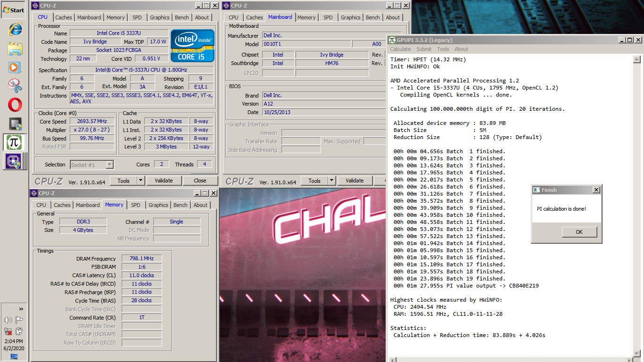The height and width of the screenshot is (362, 644).
Task: Open the Socket #1 selection combo box
Action: point(91,165)
